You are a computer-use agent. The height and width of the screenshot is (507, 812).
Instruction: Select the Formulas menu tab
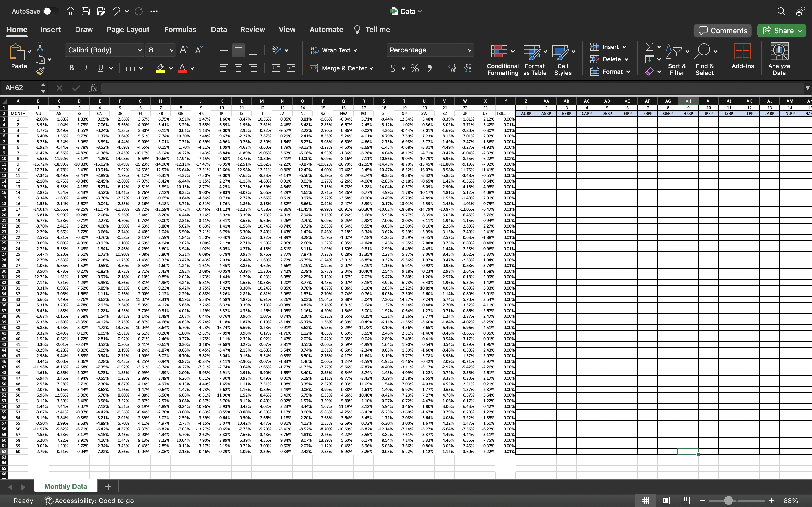[x=180, y=29]
